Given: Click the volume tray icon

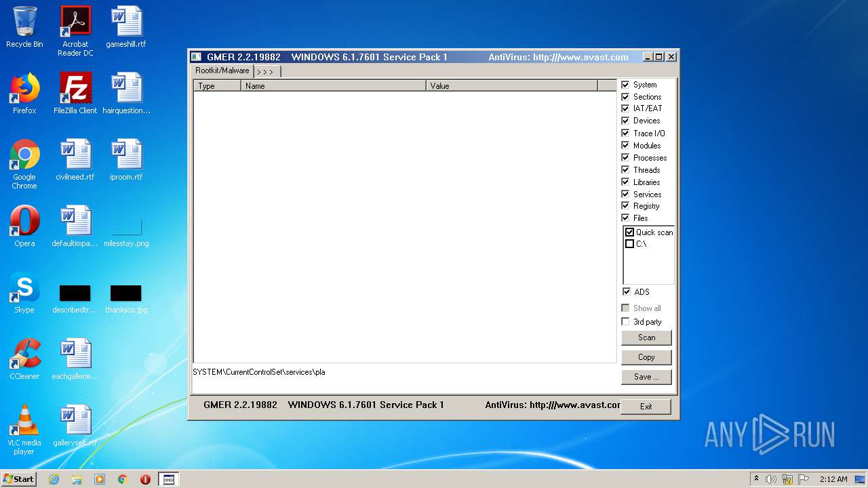Looking at the screenshot, I should pos(771,479).
